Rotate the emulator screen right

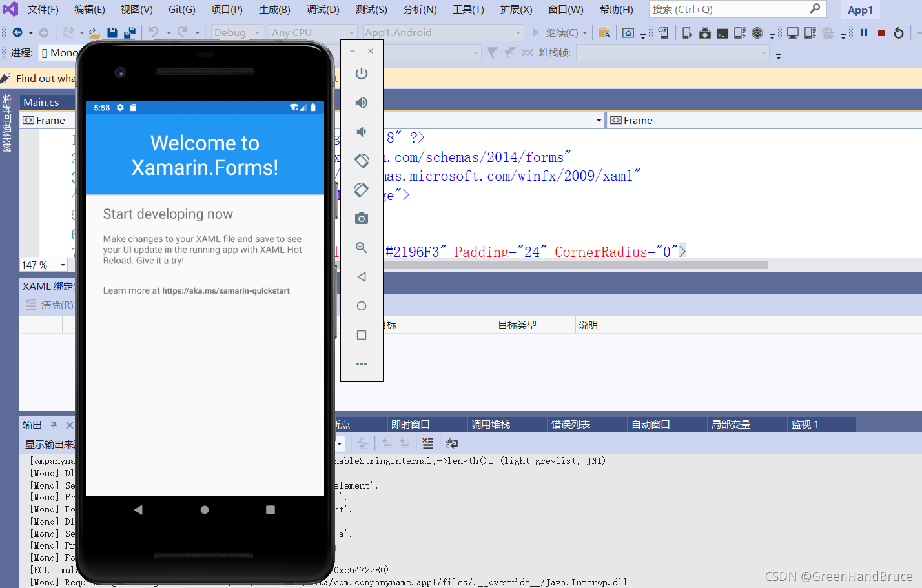361,189
